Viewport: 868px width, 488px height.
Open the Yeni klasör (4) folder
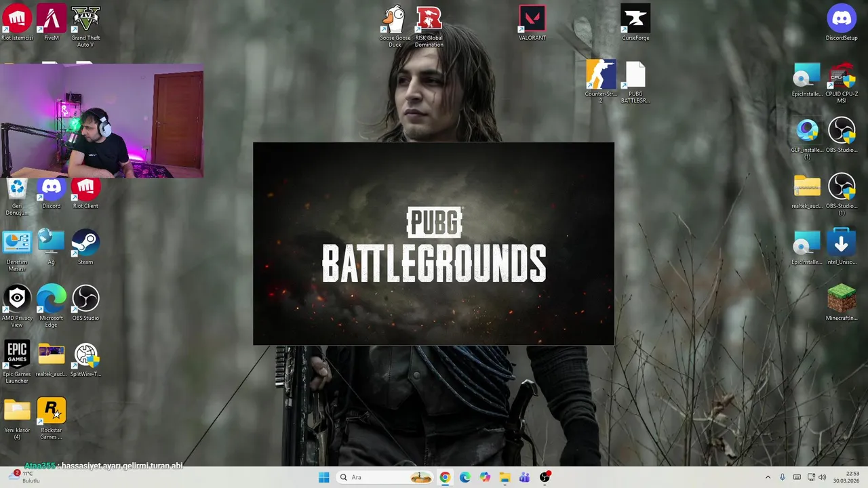[x=17, y=419]
